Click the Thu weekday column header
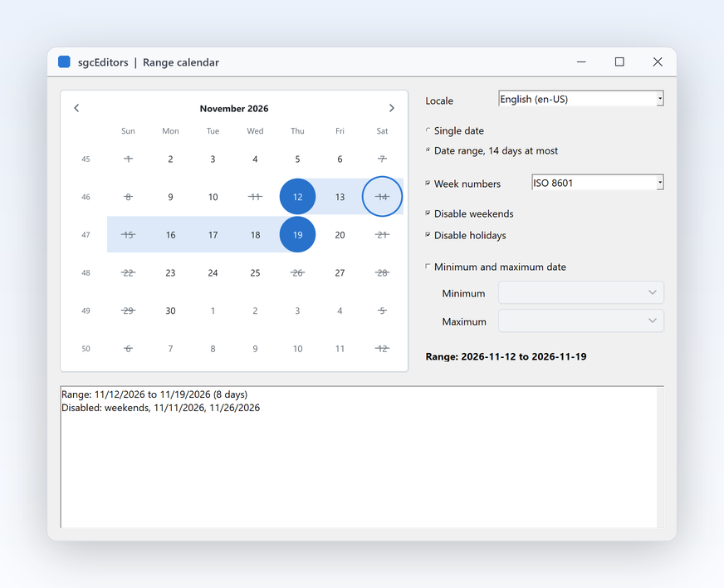Screen dimensions: 724x588 tap(298, 130)
